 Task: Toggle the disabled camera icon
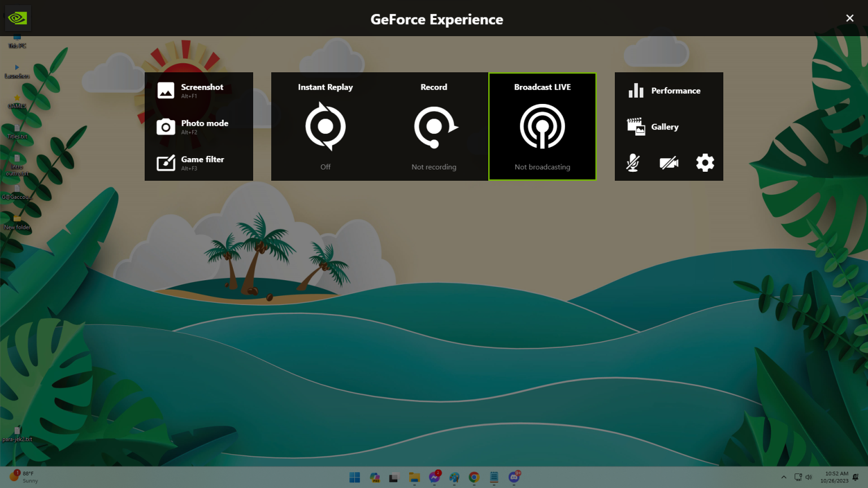coord(669,163)
